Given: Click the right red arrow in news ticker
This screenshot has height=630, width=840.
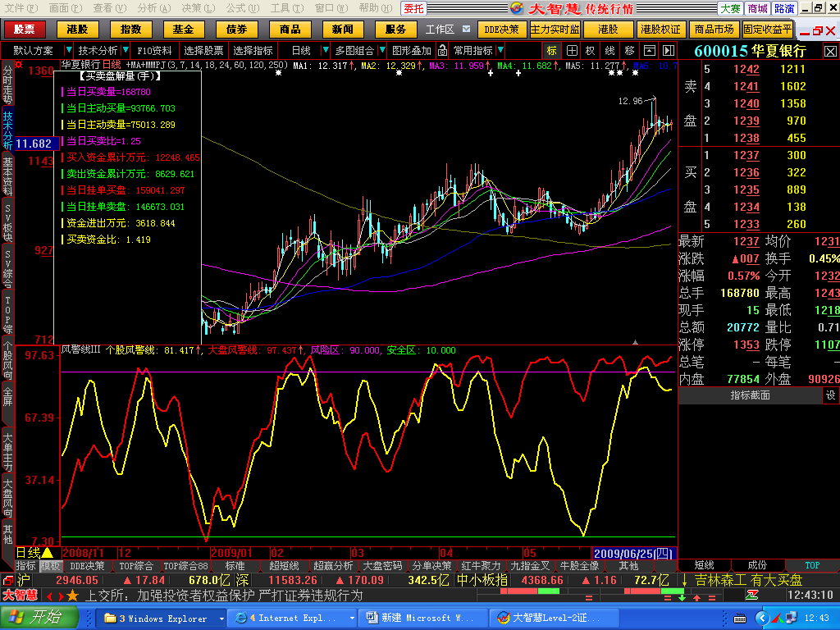Looking at the screenshot, I should click(60, 596).
